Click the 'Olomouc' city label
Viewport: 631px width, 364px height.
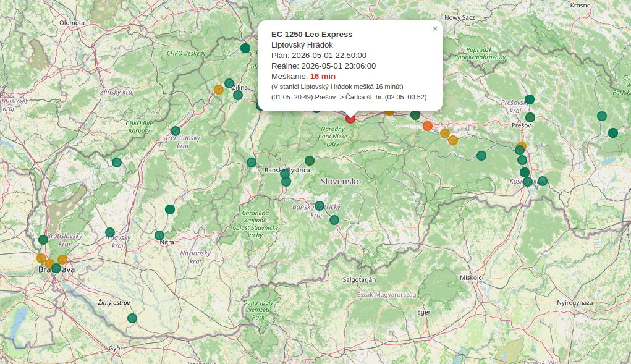point(72,23)
